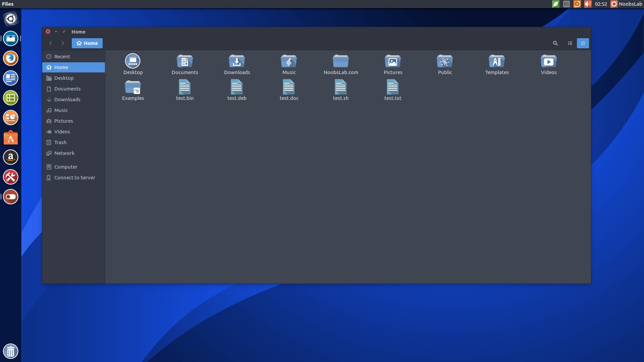Open the Amazon launcher icon
Viewport: 644px width, 362px height.
[10, 157]
